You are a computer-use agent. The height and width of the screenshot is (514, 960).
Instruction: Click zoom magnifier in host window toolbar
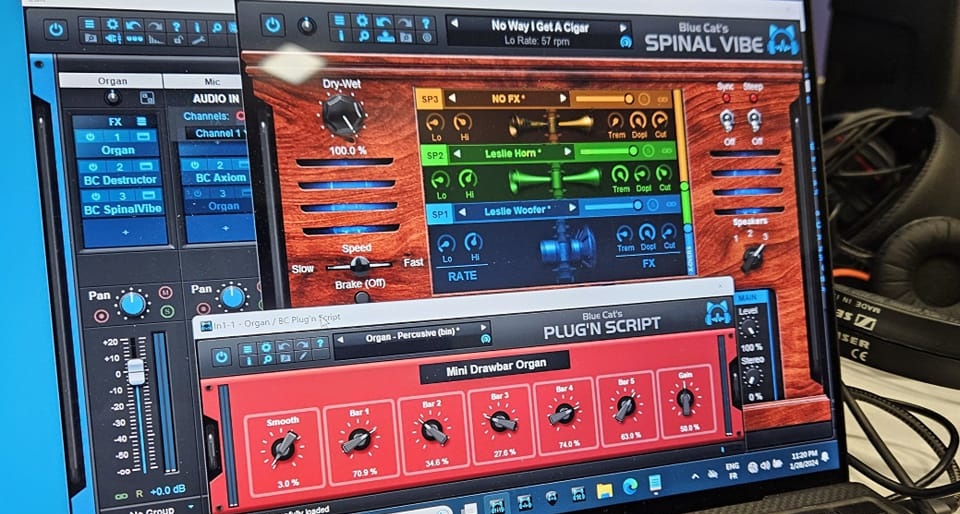click(x=217, y=26)
